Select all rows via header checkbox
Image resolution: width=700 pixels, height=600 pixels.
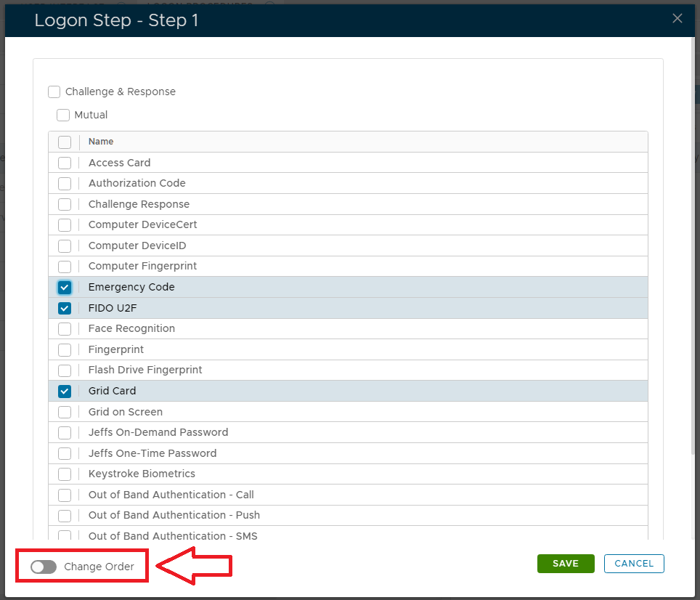(65, 142)
